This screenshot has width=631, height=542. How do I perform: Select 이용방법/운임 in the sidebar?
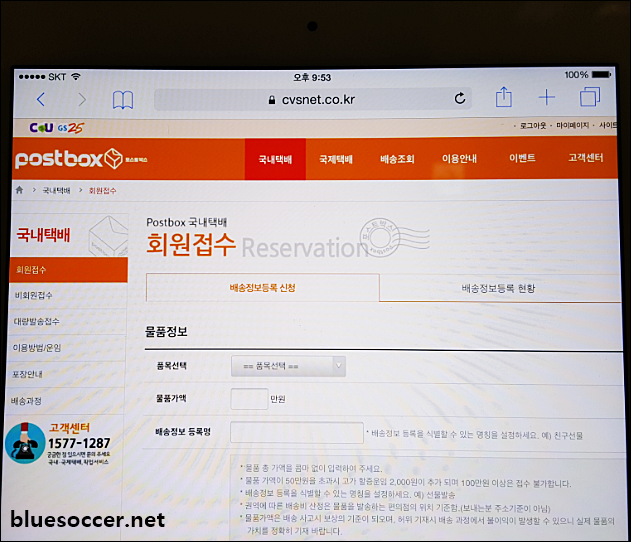(x=66, y=347)
